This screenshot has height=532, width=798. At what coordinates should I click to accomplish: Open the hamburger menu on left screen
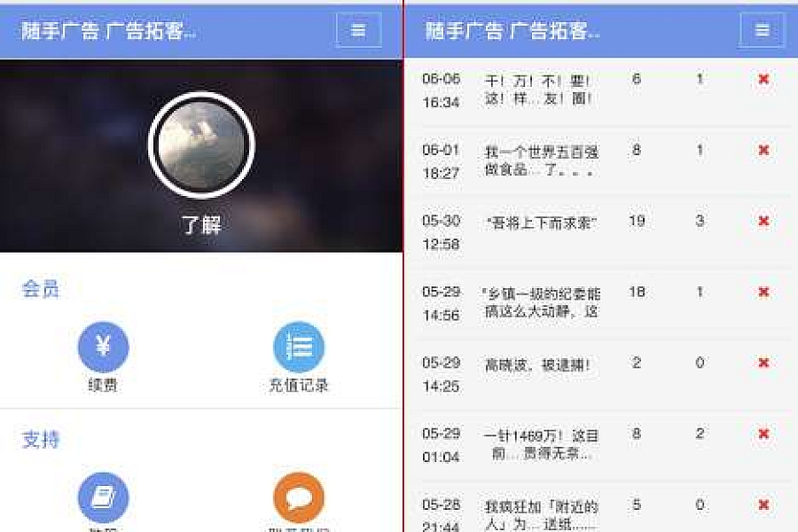(x=358, y=30)
